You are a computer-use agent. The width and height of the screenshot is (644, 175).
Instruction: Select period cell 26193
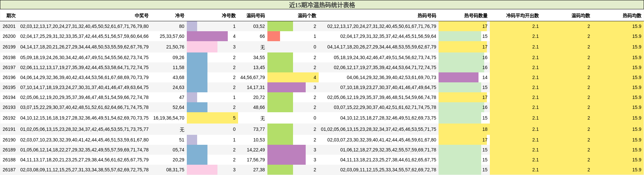pyautogui.click(x=9, y=107)
